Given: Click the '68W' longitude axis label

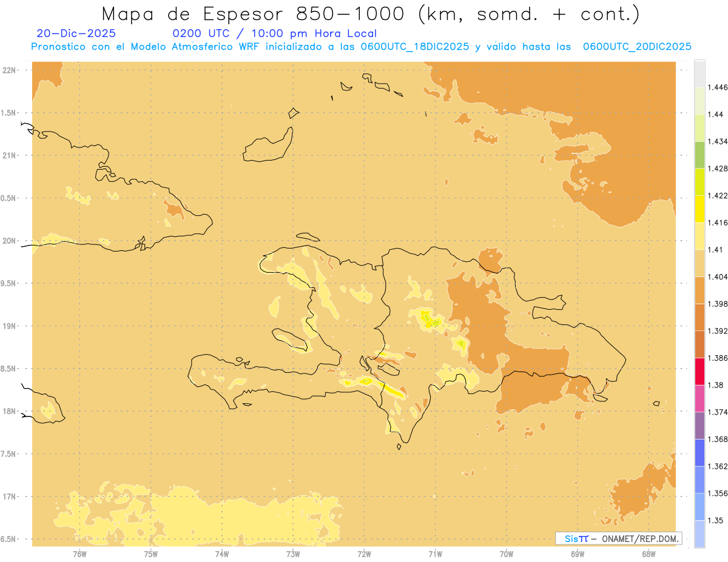Looking at the screenshot, I should click(649, 554).
